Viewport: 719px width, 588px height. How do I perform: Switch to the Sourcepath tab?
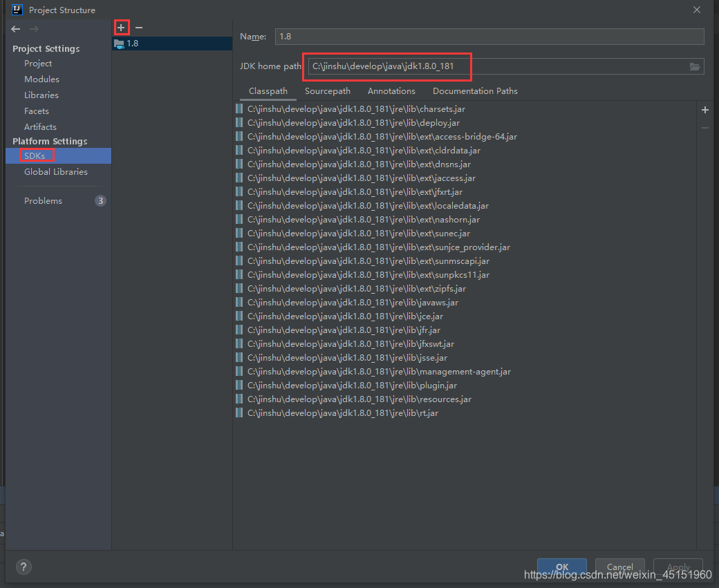(x=327, y=91)
